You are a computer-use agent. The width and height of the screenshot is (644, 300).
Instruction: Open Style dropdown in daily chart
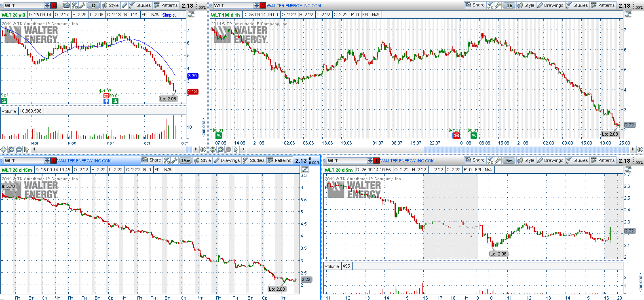point(110,5)
